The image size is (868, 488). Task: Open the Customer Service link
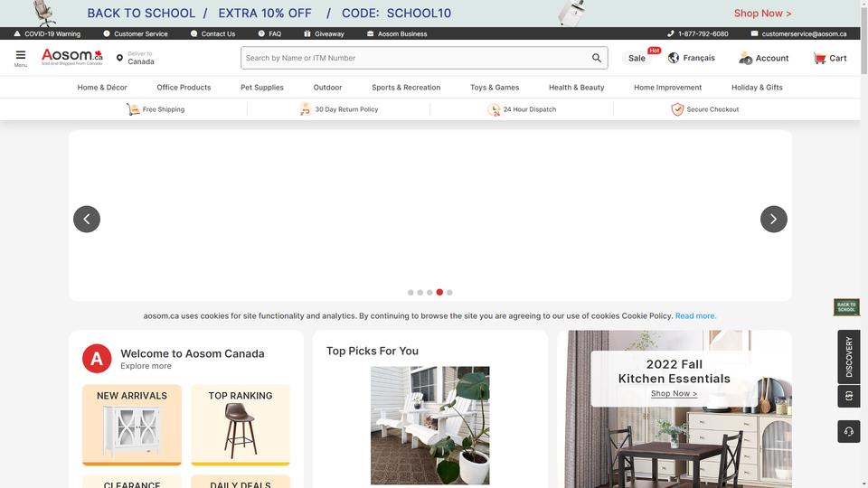tap(141, 33)
